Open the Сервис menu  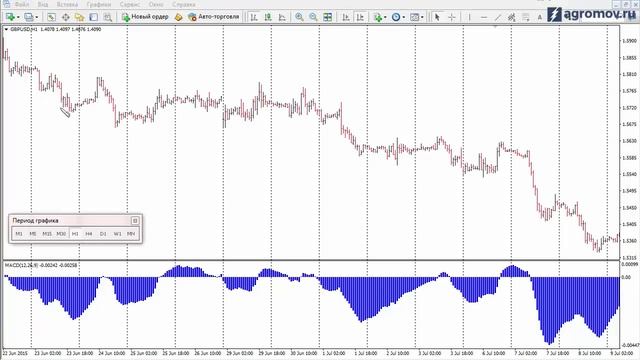click(x=130, y=4)
